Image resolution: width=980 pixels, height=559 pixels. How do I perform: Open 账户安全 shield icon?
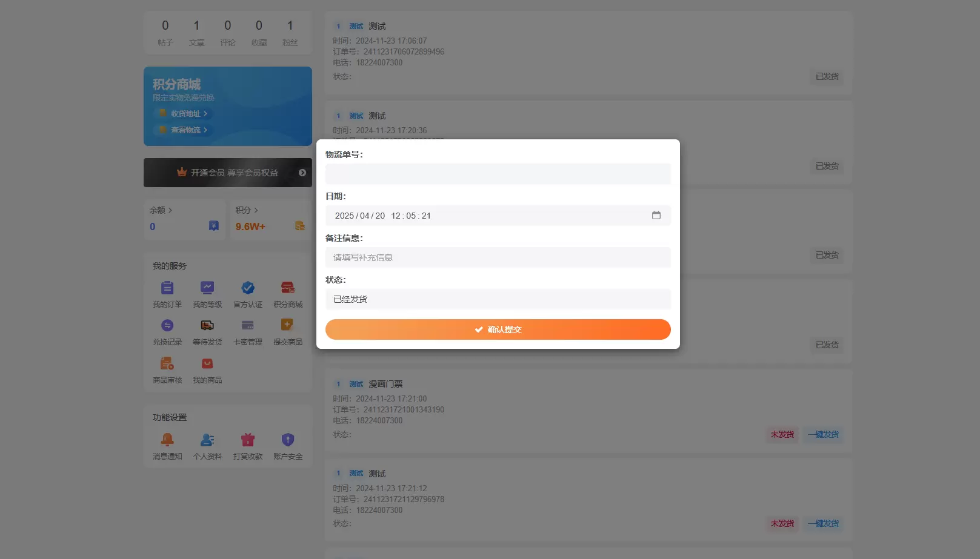(x=288, y=440)
